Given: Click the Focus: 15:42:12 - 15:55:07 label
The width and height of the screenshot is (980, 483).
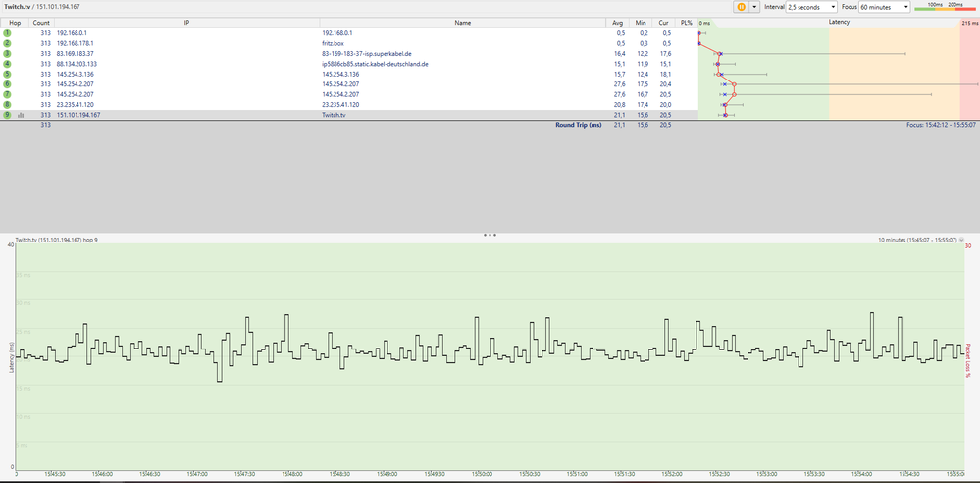Looking at the screenshot, I should (x=943, y=125).
